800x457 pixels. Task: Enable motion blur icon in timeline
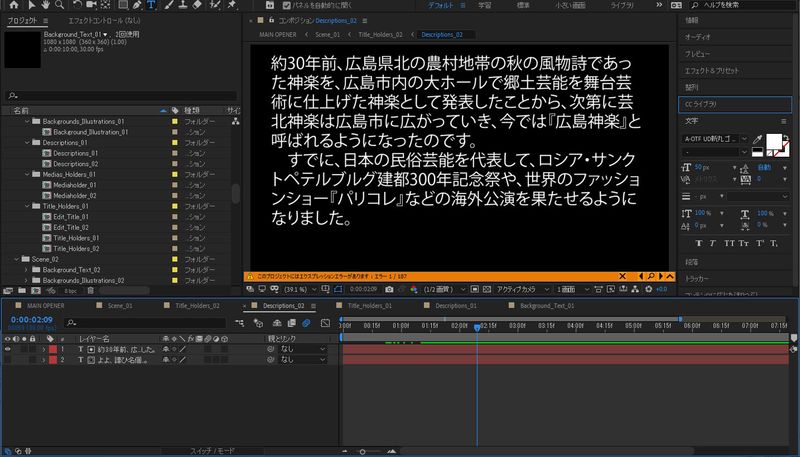[307, 323]
